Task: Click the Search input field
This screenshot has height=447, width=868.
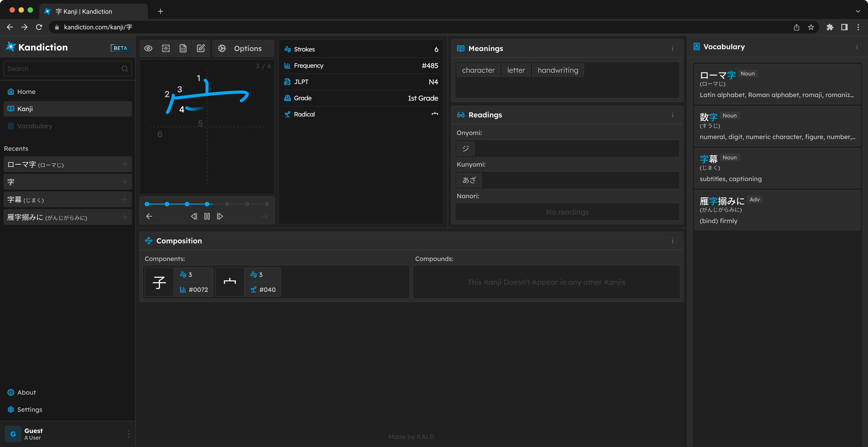Action: (x=62, y=69)
